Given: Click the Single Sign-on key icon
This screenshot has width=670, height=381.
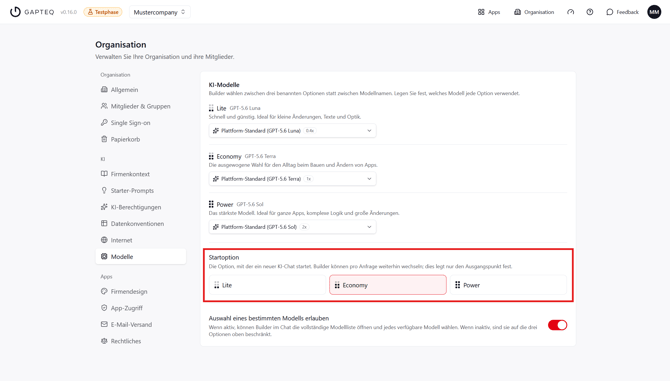Looking at the screenshot, I should pyautogui.click(x=104, y=123).
